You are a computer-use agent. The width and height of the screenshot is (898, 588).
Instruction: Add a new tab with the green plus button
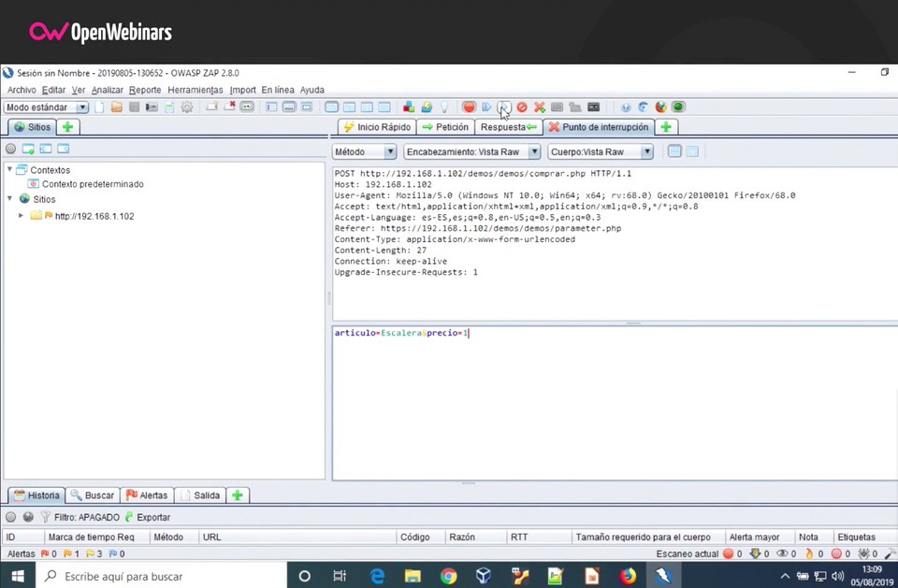click(665, 127)
